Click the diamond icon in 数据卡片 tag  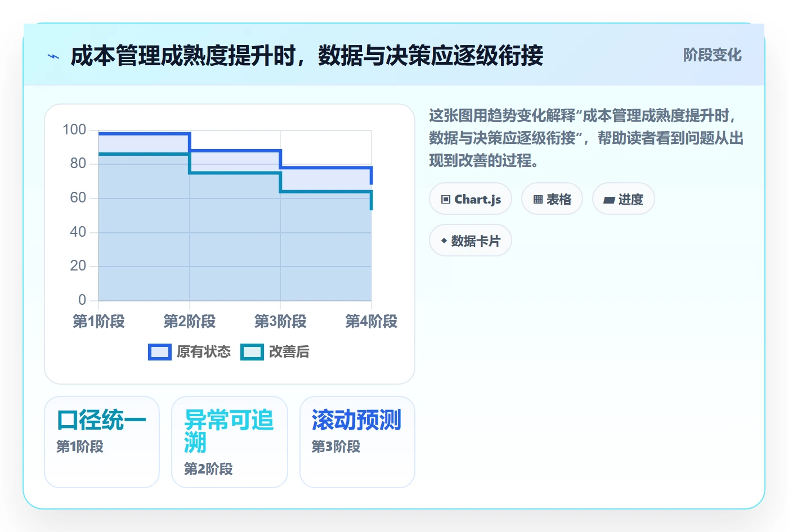click(444, 241)
